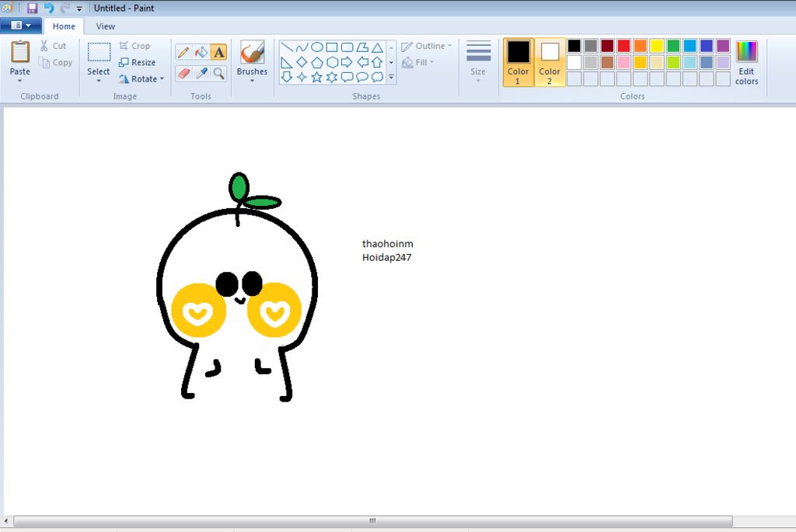Screen dimensions: 796x532
Task: Click the 'Hoidap247' text on canvas
Action: coord(386,258)
